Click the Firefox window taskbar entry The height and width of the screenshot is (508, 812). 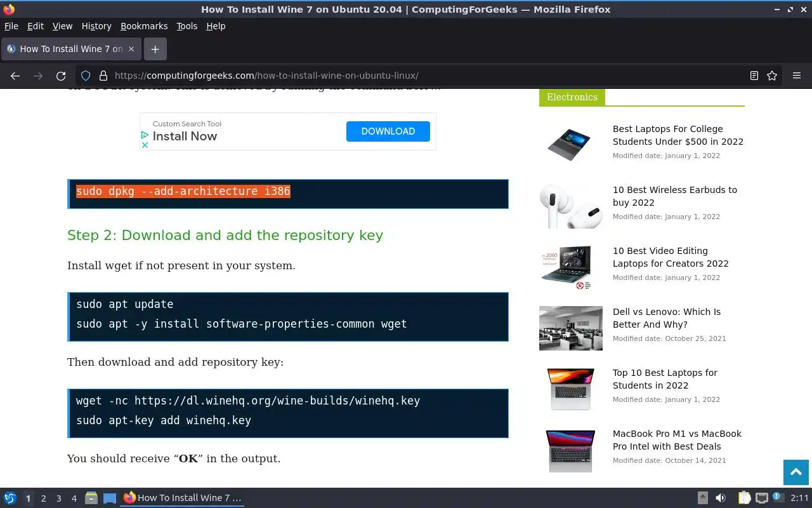tap(183, 498)
